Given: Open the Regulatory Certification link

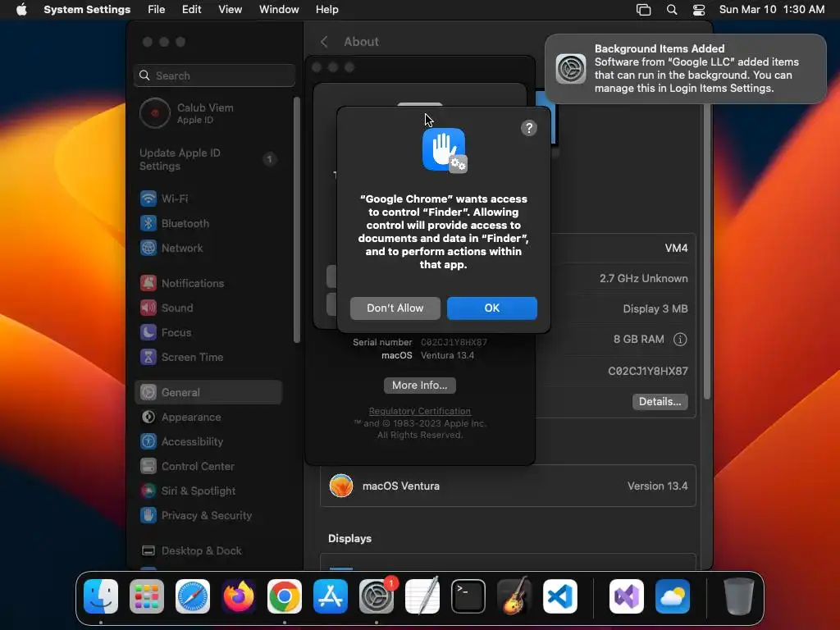Looking at the screenshot, I should click(x=419, y=411).
